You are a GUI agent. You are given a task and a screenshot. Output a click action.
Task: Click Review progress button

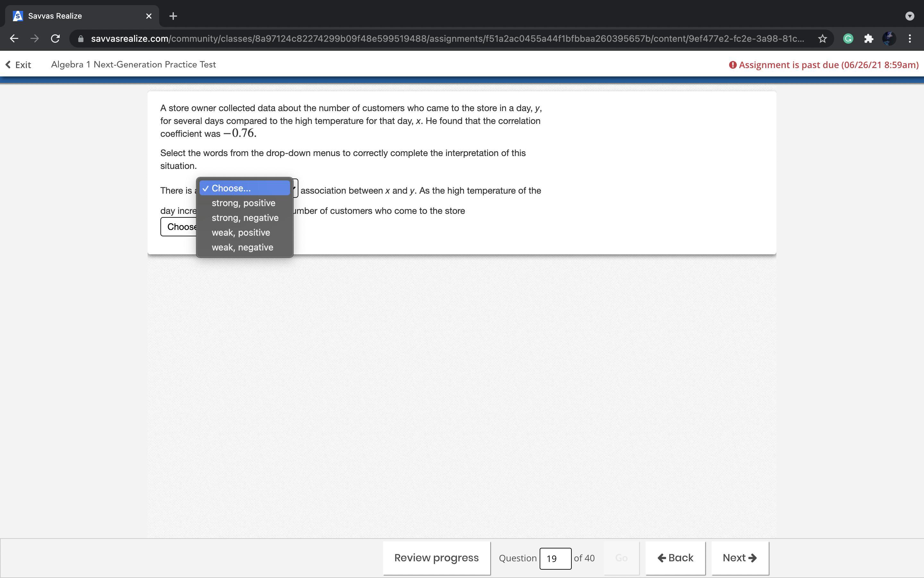(436, 558)
